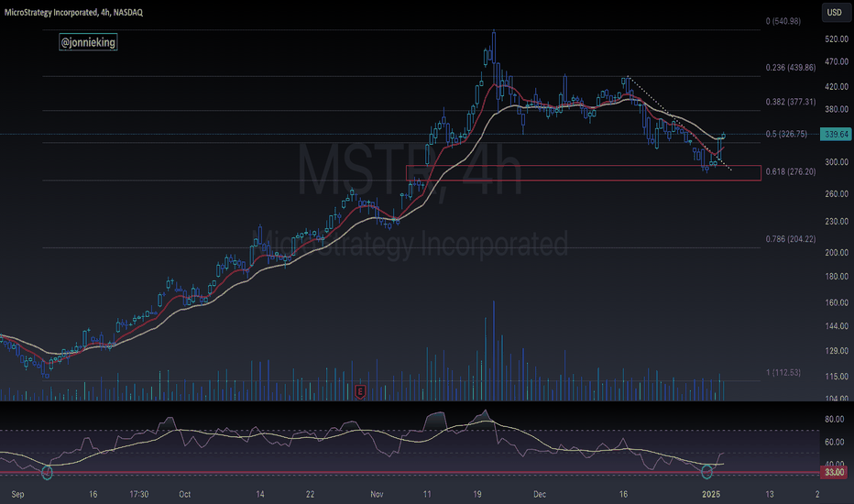Click the 230.00 price axis label
The width and height of the screenshot is (854, 504).
click(837, 222)
